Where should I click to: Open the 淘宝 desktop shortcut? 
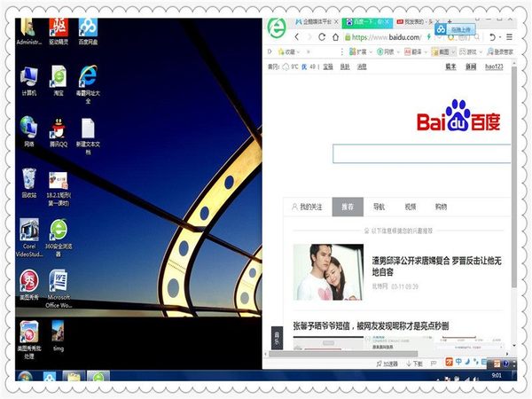[x=59, y=81]
